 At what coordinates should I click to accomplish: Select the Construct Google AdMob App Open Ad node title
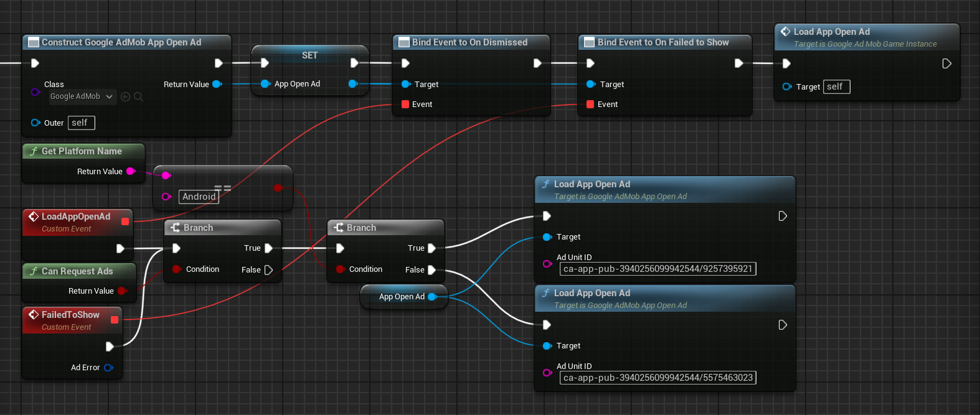[x=121, y=42]
